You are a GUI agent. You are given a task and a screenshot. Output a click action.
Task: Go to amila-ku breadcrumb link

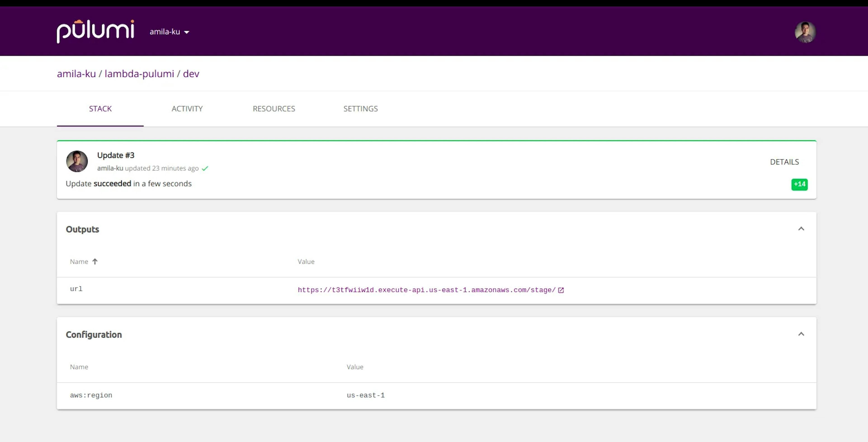coord(76,74)
